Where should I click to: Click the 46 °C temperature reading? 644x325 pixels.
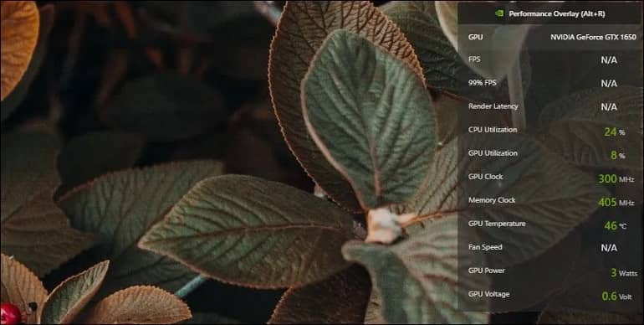616,226
